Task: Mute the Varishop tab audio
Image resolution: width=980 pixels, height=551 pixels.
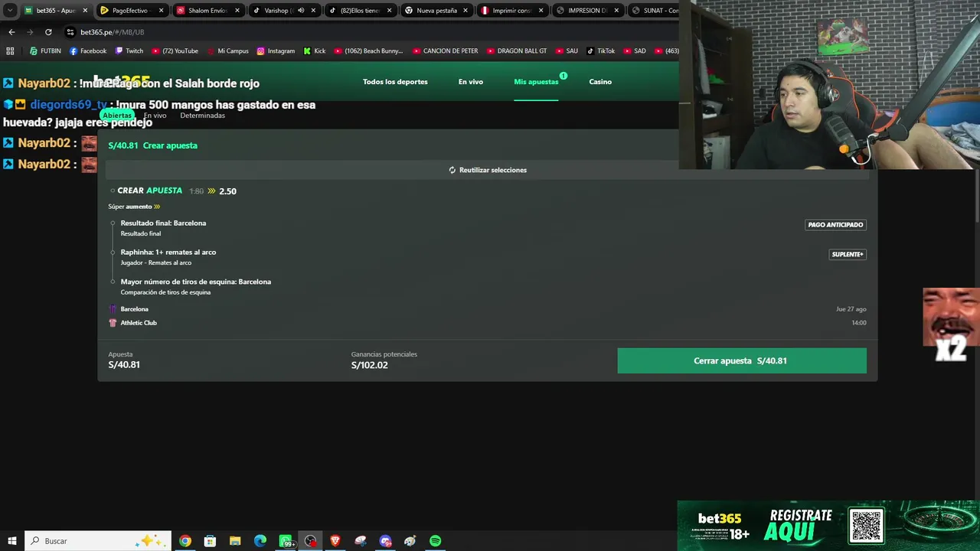Action: click(301, 11)
